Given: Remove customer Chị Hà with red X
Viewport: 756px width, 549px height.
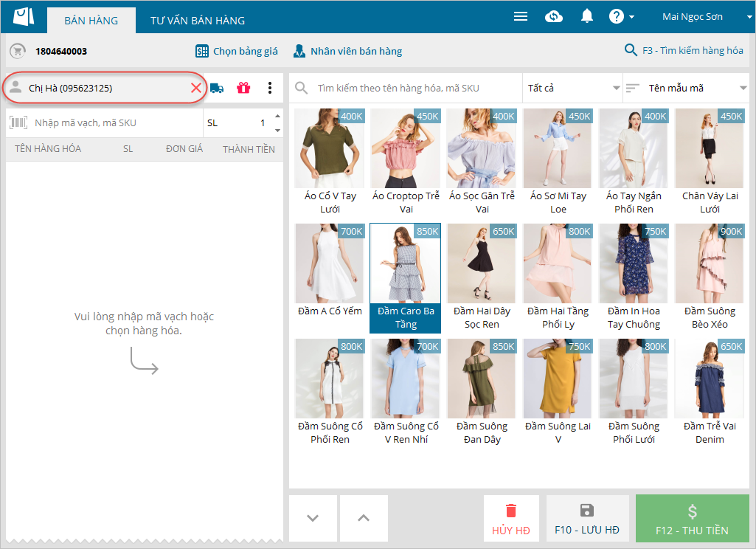Looking at the screenshot, I should point(196,88).
